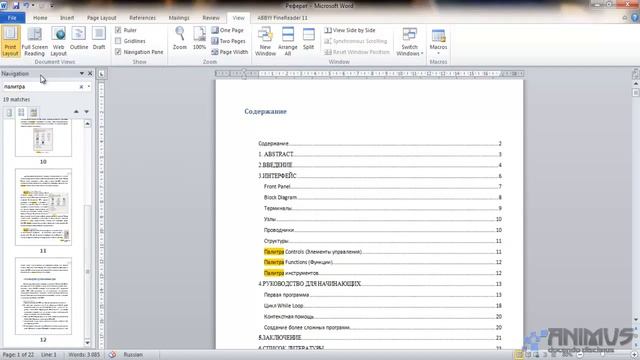Screen dimensions: 640x360
Task: Switch to the Review tab
Action: coord(211,18)
